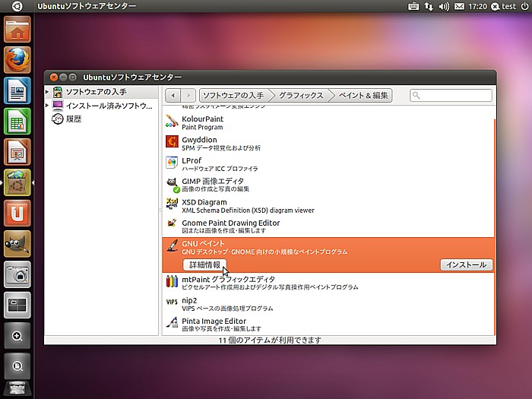532x399 pixels.
Task: Open Ubuntu One from the launcher
Action: (x=17, y=213)
